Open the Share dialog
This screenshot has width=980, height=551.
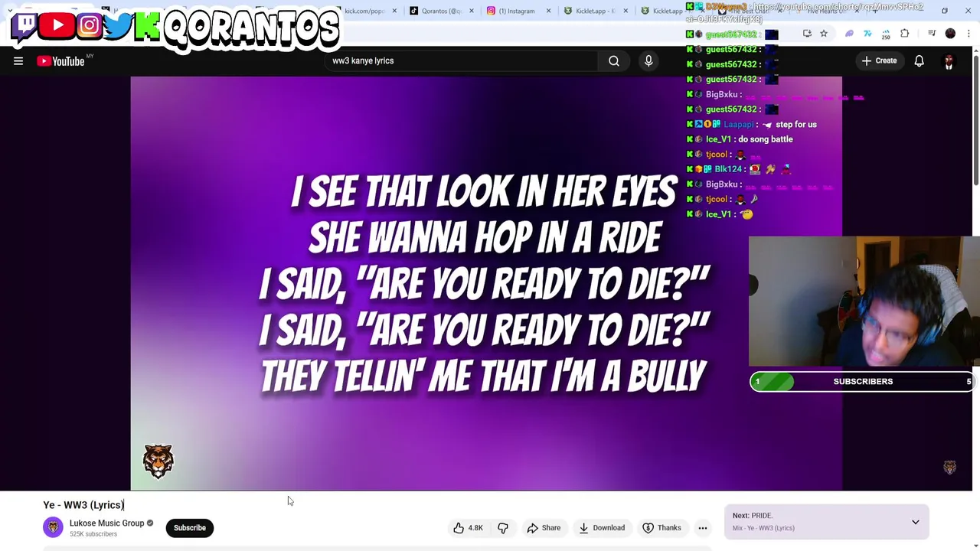[x=543, y=527]
